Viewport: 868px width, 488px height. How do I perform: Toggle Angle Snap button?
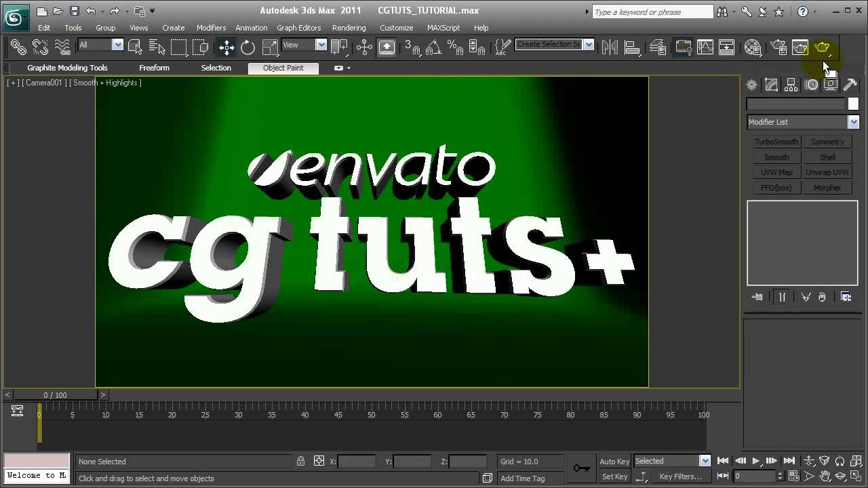coord(434,47)
